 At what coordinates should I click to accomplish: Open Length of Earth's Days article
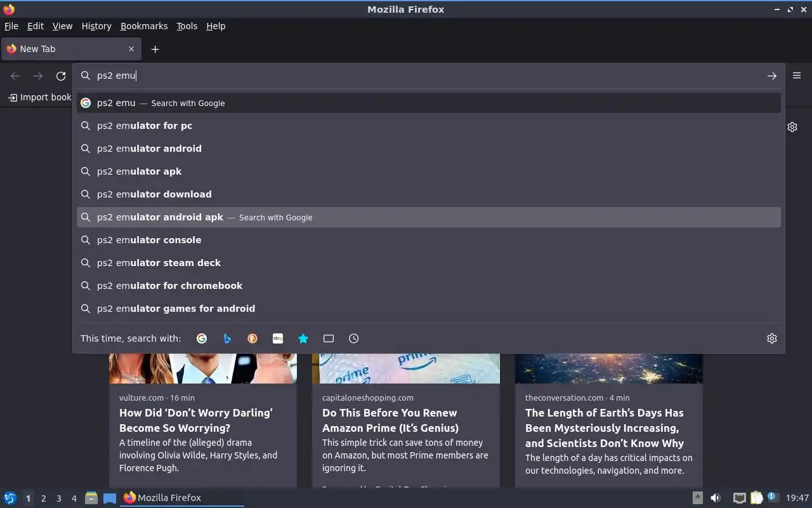pyautogui.click(x=605, y=428)
